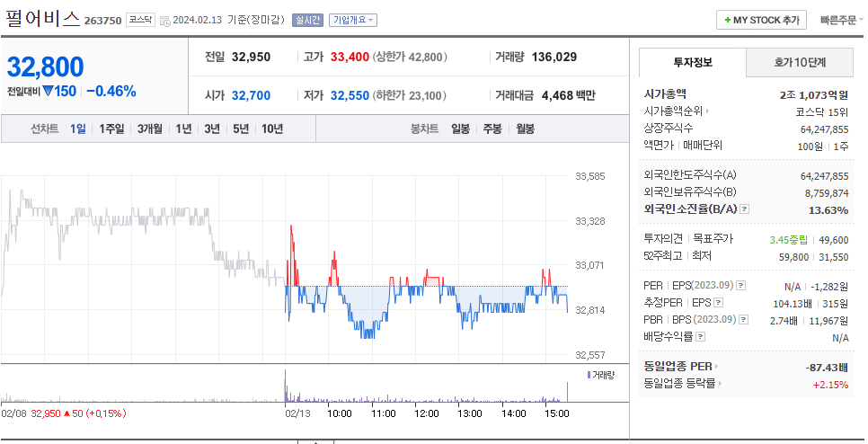Click the 하한가 23,100 lower limit text
Image resolution: width=868 pixels, height=444 pixels.
[x=410, y=96]
